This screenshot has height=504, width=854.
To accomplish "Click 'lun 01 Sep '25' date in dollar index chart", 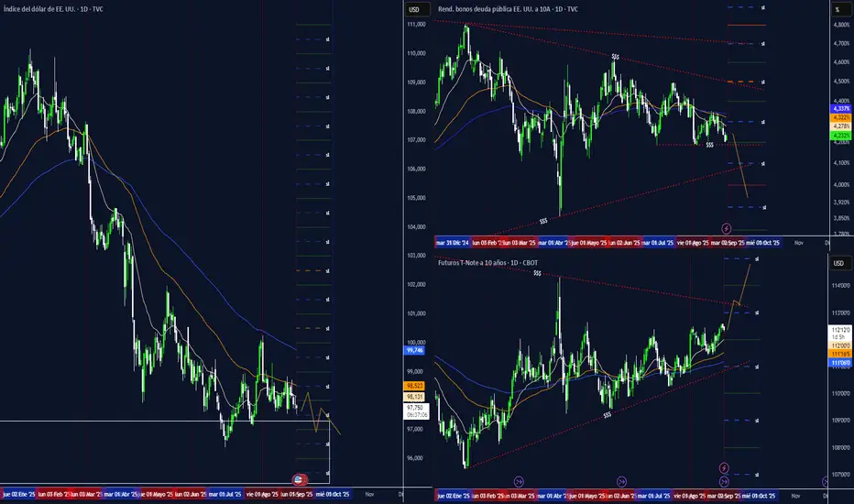I will 297,494.
